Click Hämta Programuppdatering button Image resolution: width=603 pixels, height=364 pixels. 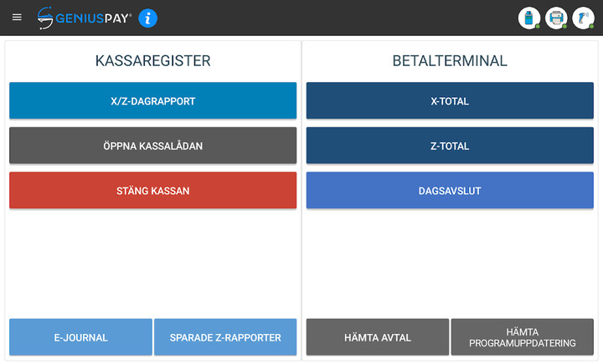(523, 337)
